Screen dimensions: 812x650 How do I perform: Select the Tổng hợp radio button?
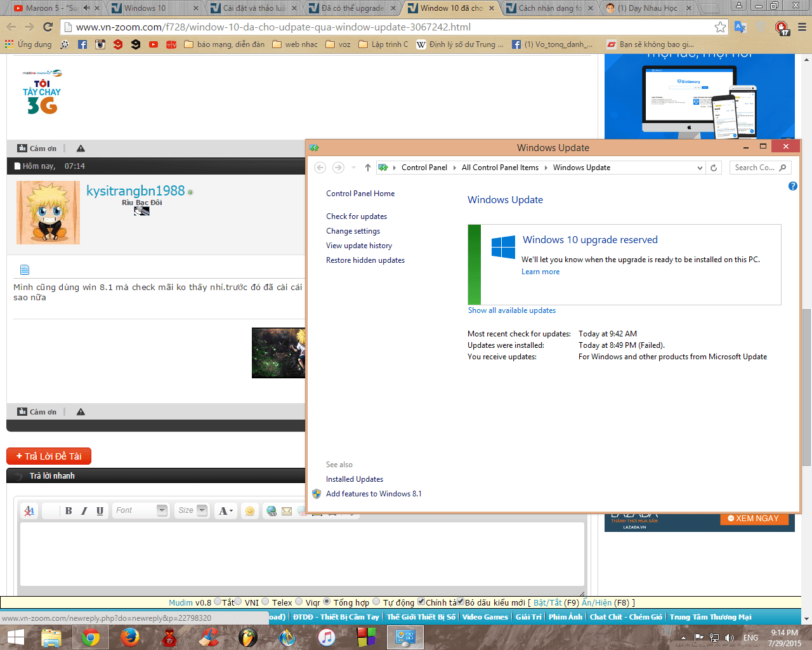click(327, 602)
